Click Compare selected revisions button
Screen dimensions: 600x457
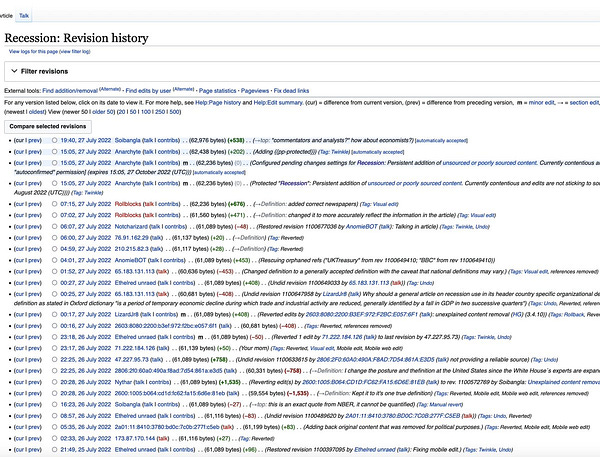(48, 126)
